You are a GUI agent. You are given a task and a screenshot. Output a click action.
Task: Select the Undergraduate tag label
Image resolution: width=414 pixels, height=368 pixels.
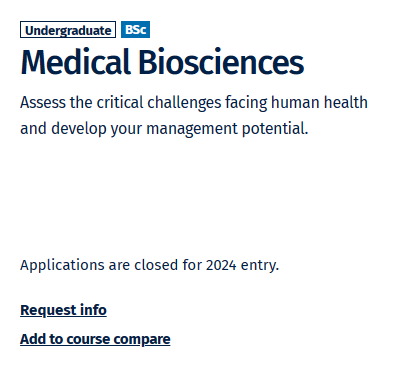[68, 30]
